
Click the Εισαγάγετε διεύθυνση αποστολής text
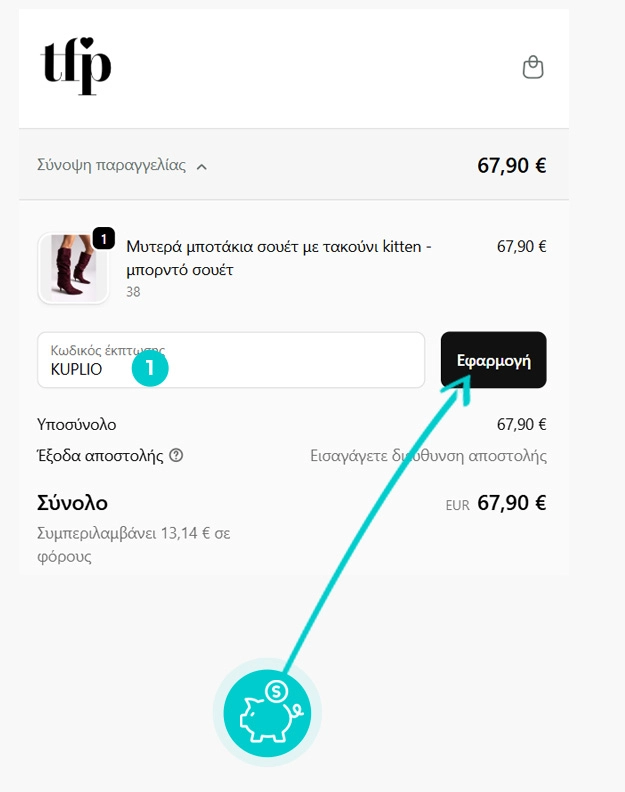[428, 456]
